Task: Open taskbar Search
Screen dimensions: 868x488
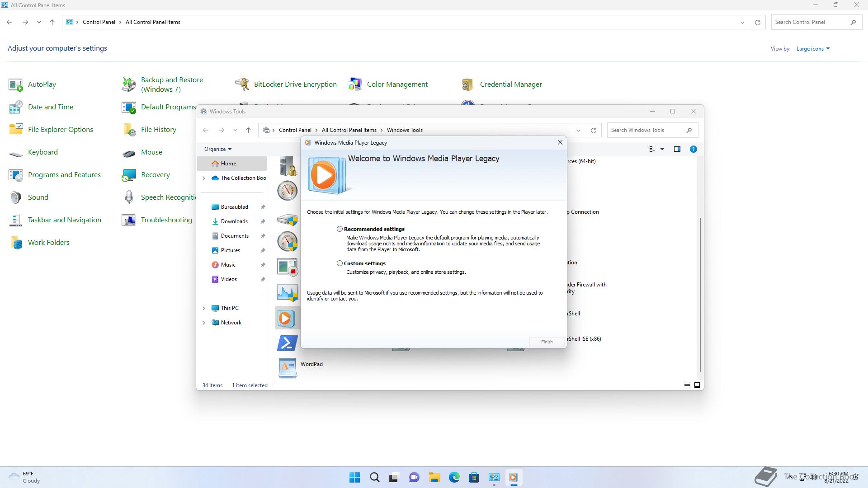Action: click(x=374, y=478)
